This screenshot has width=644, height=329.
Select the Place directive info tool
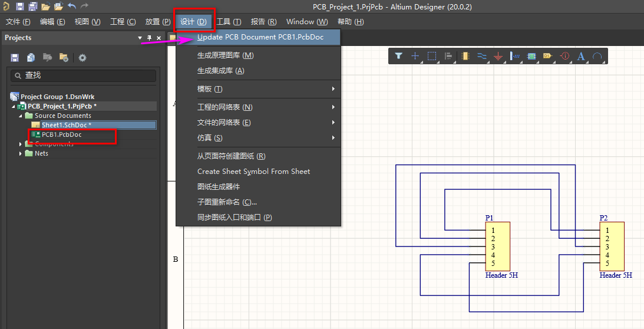click(x=565, y=56)
